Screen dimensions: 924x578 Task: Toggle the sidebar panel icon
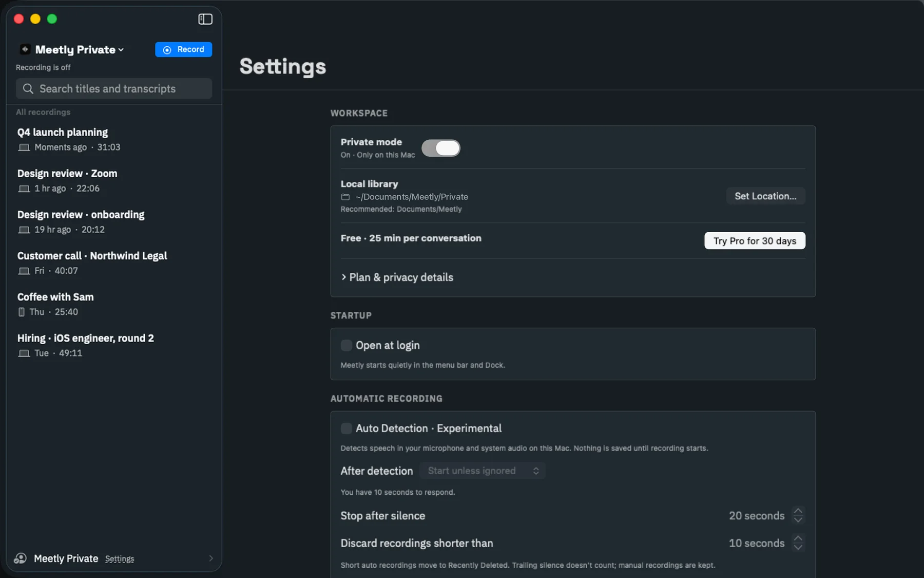pyautogui.click(x=205, y=19)
